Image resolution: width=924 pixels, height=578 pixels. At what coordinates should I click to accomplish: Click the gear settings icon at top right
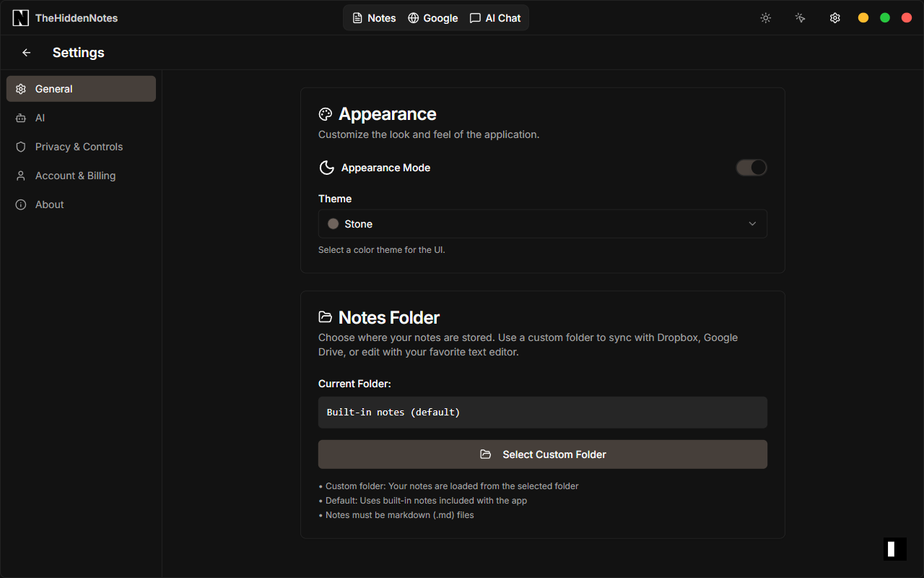coord(834,17)
